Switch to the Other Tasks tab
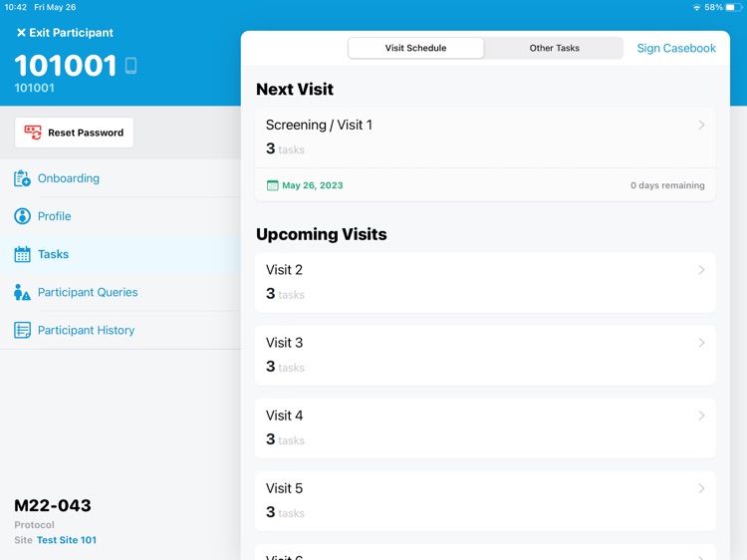Image resolution: width=747 pixels, height=560 pixels. coord(554,48)
